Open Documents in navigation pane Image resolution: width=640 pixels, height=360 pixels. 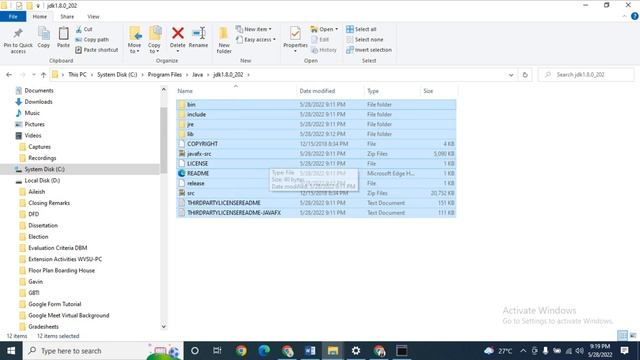click(x=39, y=91)
